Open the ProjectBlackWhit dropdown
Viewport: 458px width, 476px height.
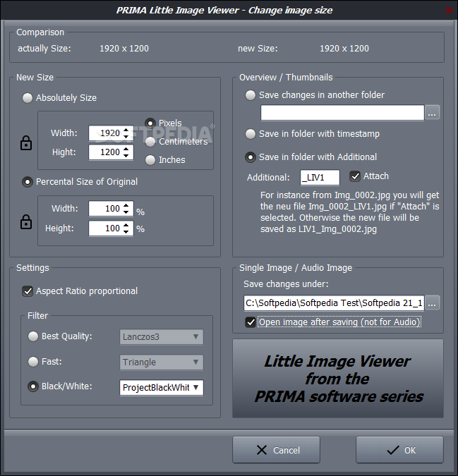pyautogui.click(x=162, y=388)
